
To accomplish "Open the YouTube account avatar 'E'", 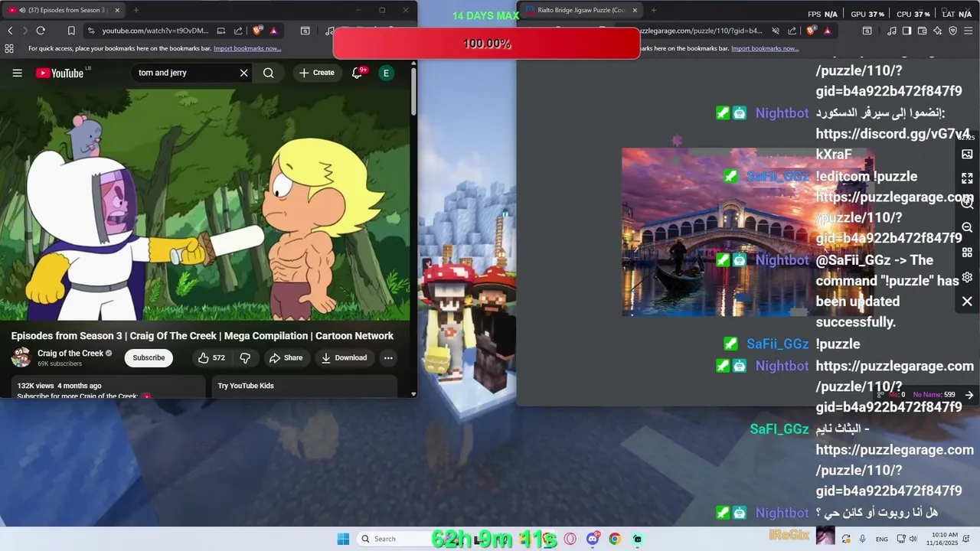I will coord(386,73).
